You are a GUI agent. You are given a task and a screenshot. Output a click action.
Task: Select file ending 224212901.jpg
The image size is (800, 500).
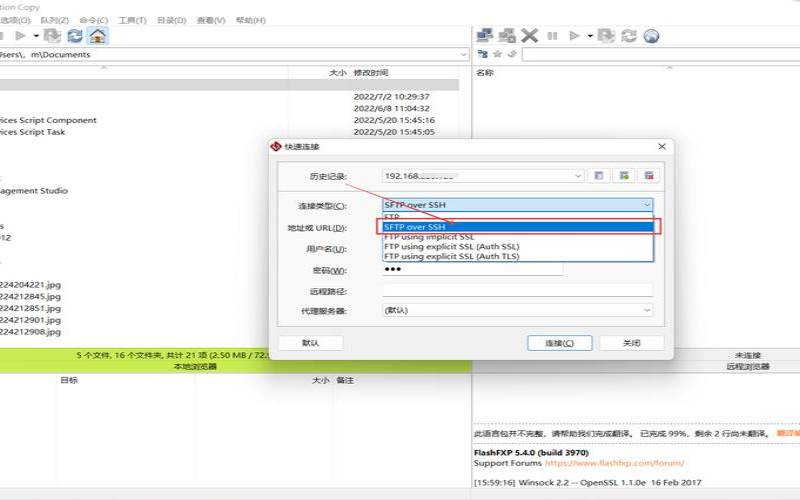(x=30, y=320)
